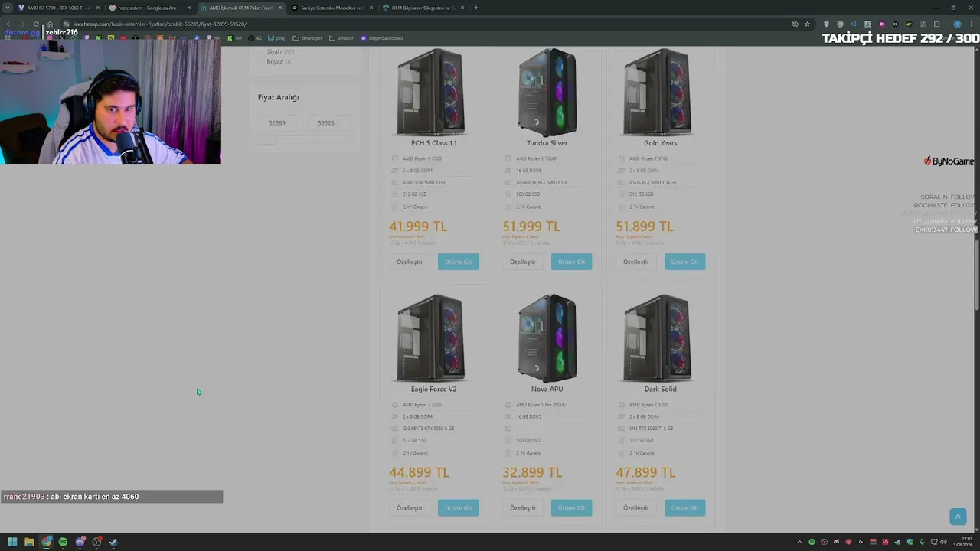Open Nova APU product with Ürüne Git

(x=571, y=507)
